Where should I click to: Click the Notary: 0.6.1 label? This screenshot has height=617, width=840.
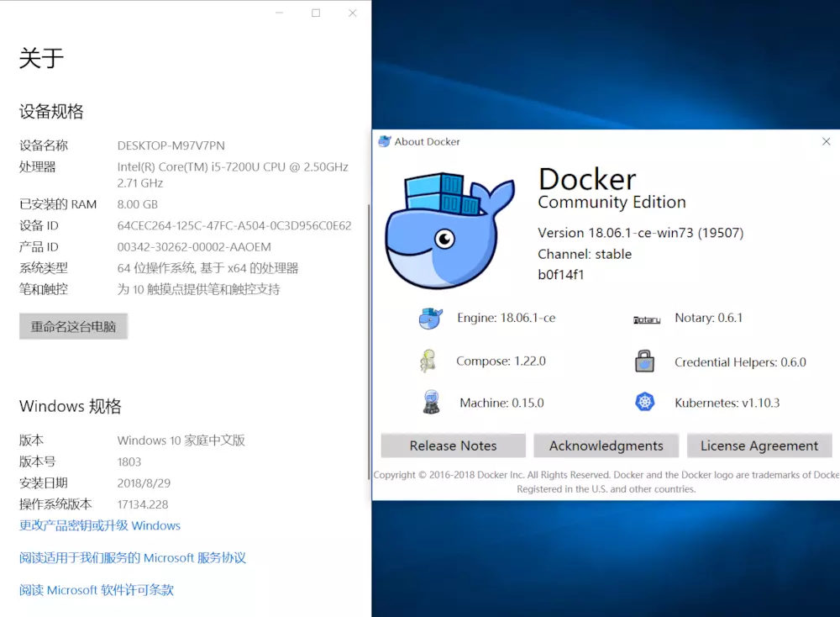tap(709, 318)
